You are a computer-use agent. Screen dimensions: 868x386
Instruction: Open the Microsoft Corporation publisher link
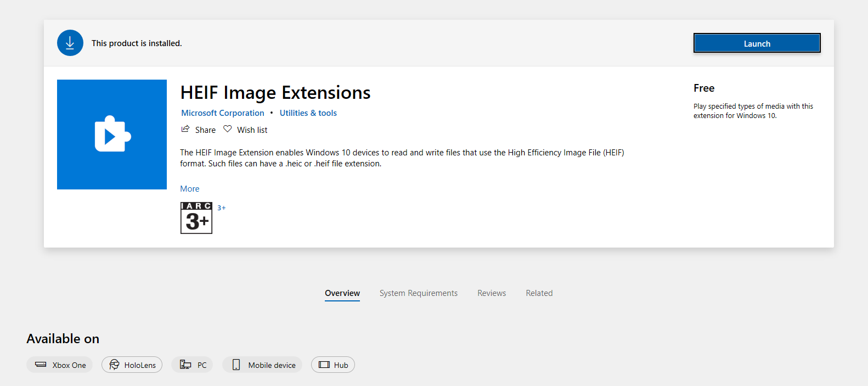click(x=223, y=113)
